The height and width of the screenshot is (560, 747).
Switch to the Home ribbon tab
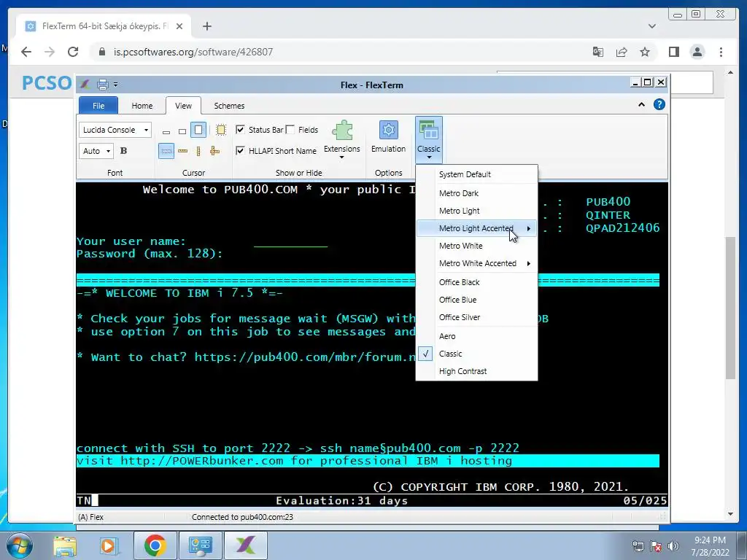click(x=142, y=106)
